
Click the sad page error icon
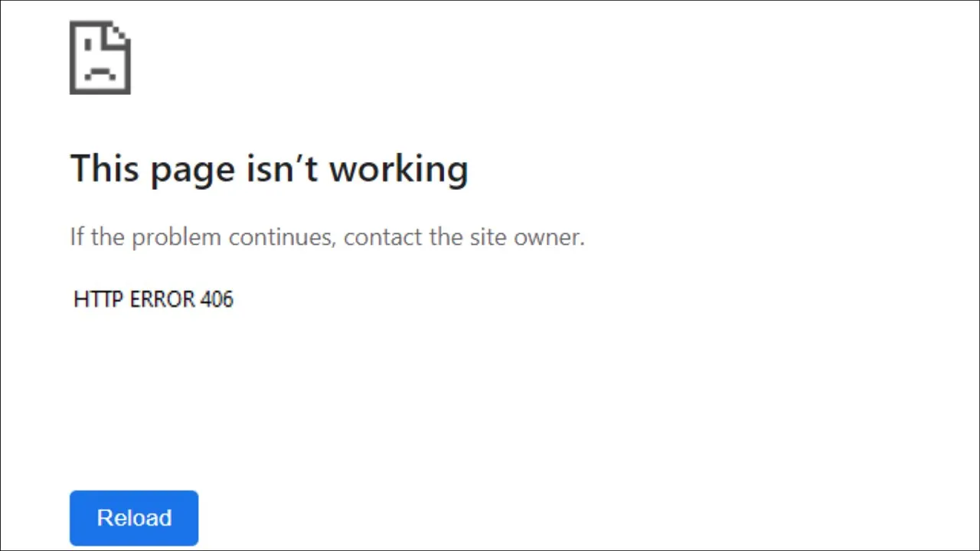pos(100,57)
